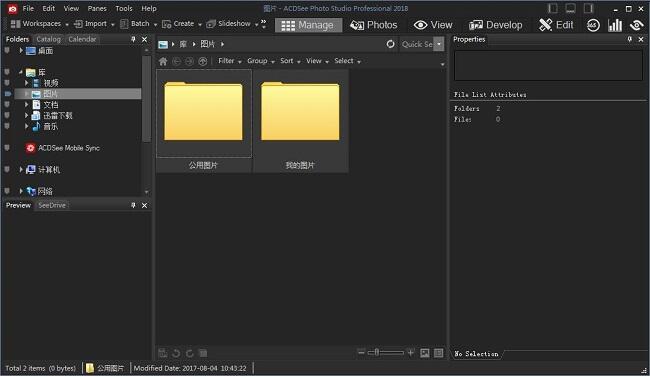Click the image preview icon near zoom slider
The image size is (650, 380).
(x=425, y=353)
